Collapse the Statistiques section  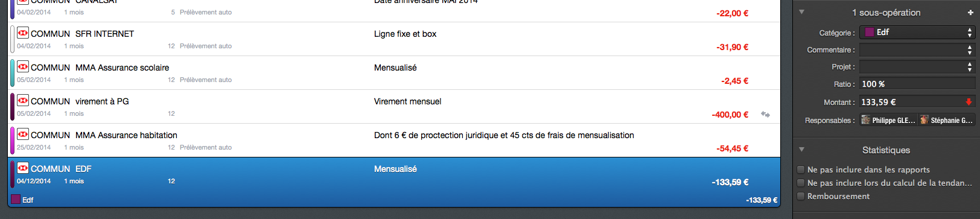coord(801,150)
